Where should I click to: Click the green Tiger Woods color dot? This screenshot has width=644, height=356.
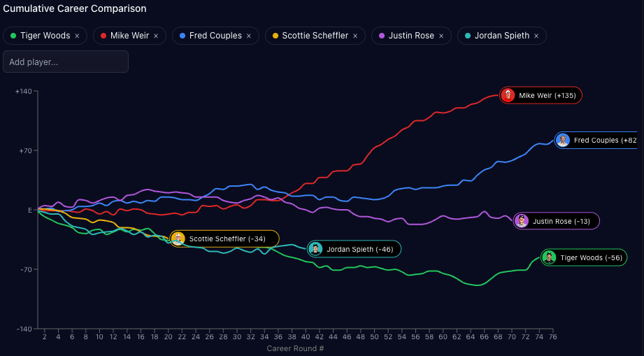point(13,36)
